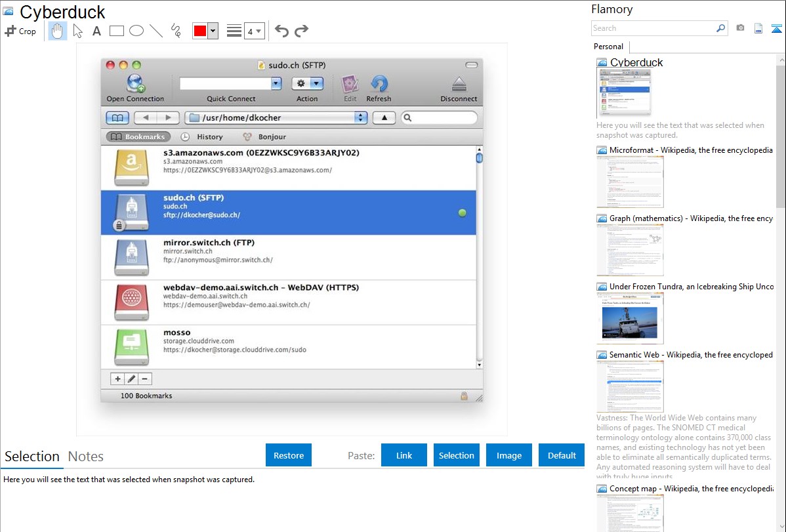Viewport: 786px width, 532px height.
Task: Open the color dropdown arrow
Action: [x=213, y=31]
